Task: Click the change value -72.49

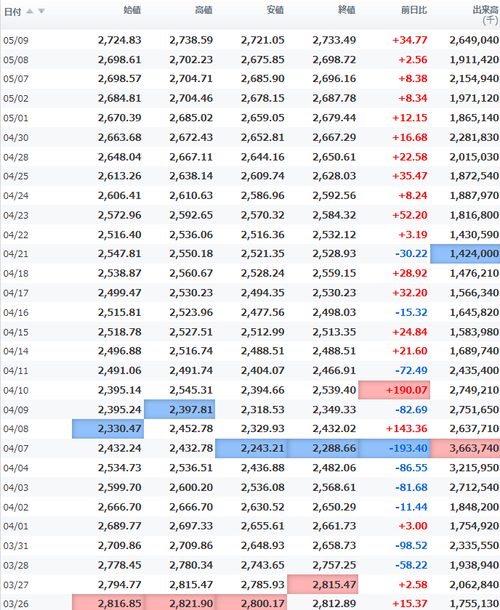Action: coord(411,370)
